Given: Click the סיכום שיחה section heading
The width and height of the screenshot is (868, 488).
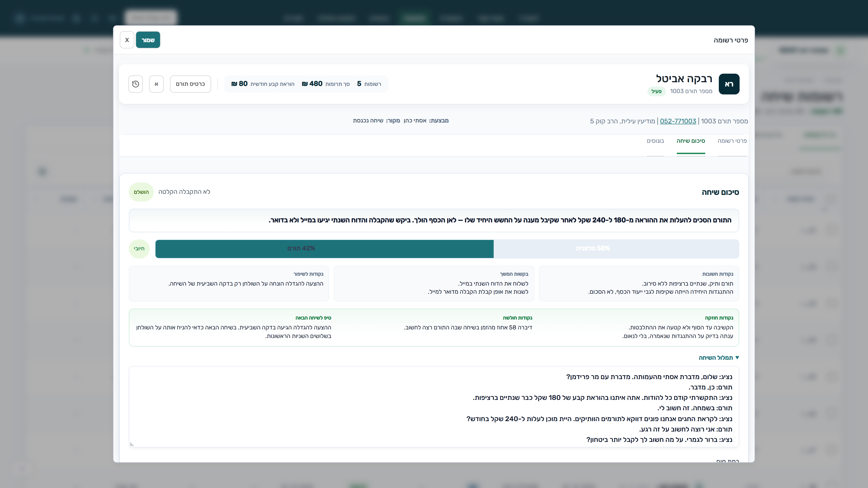Looking at the screenshot, I should pos(720,192).
